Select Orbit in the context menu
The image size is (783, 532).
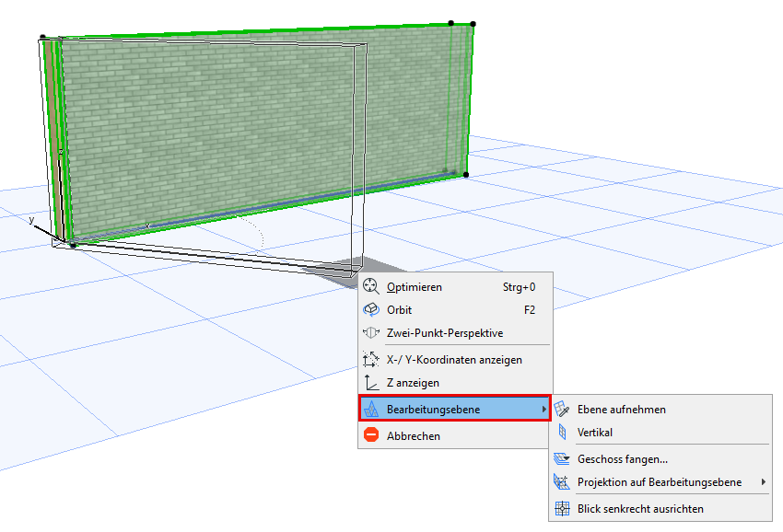point(455,310)
